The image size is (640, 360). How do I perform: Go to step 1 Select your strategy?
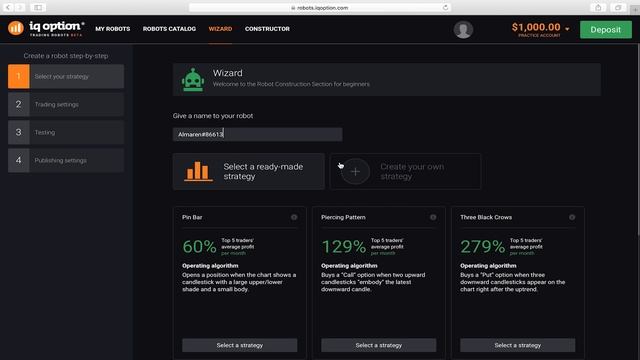[x=66, y=76]
